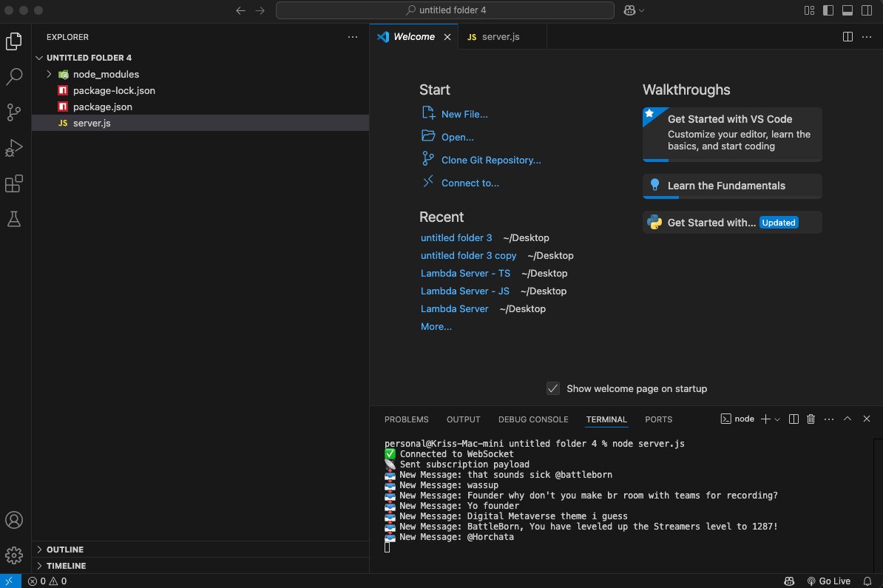Open the Testing flask view
The width and height of the screenshot is (883, 588).
coord(14,219)
